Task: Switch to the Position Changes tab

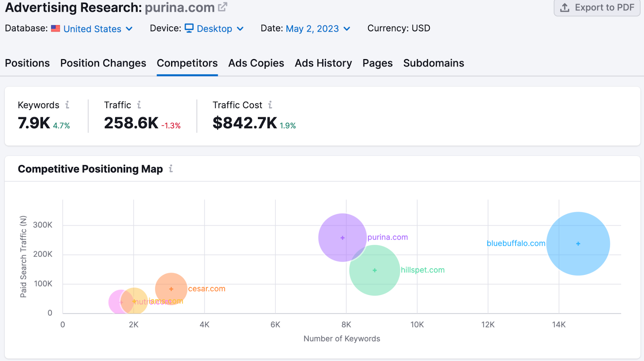Action: pos(103,63)
